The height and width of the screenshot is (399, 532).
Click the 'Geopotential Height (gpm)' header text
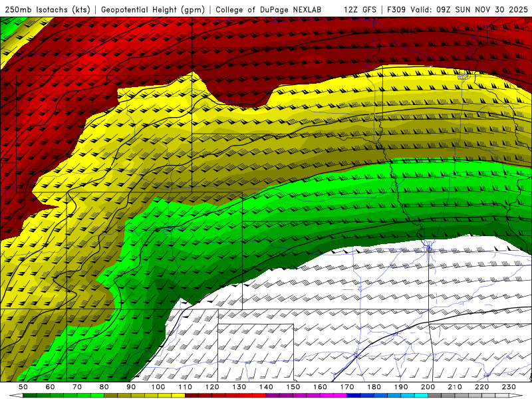click(x=153, y=9)
